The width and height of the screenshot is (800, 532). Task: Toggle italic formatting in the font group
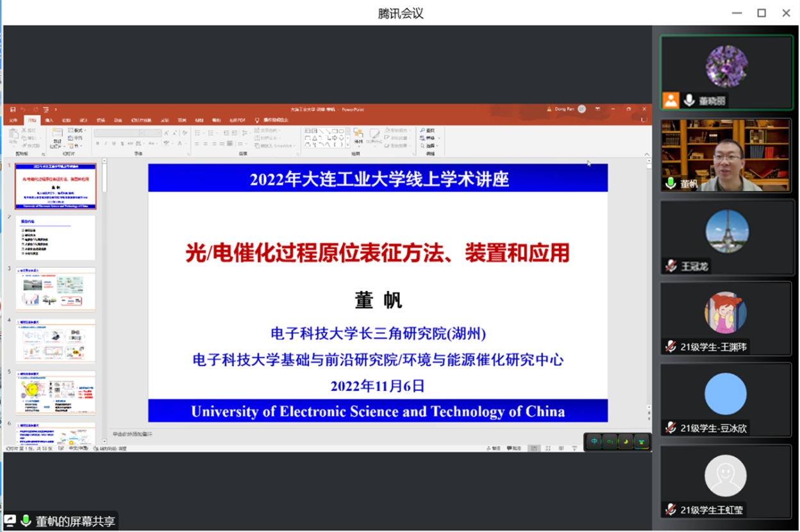[106, 144]
